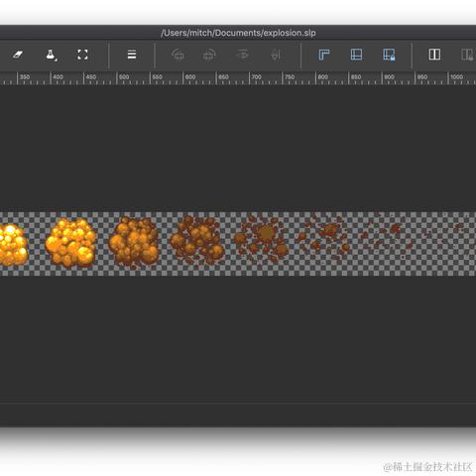Toggle the rulers corner icon
This screenshot has height=476, width=476.
pyautogui.click(x=324, y=55)
